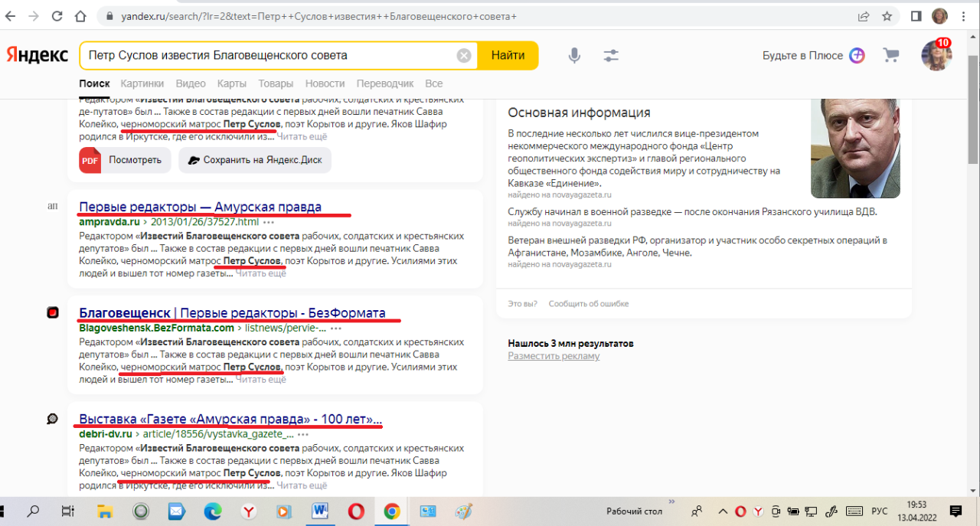Show hidden system tray icons
Image resolution: width=980 pixels, height=526 pixels.
pos(722,511)
